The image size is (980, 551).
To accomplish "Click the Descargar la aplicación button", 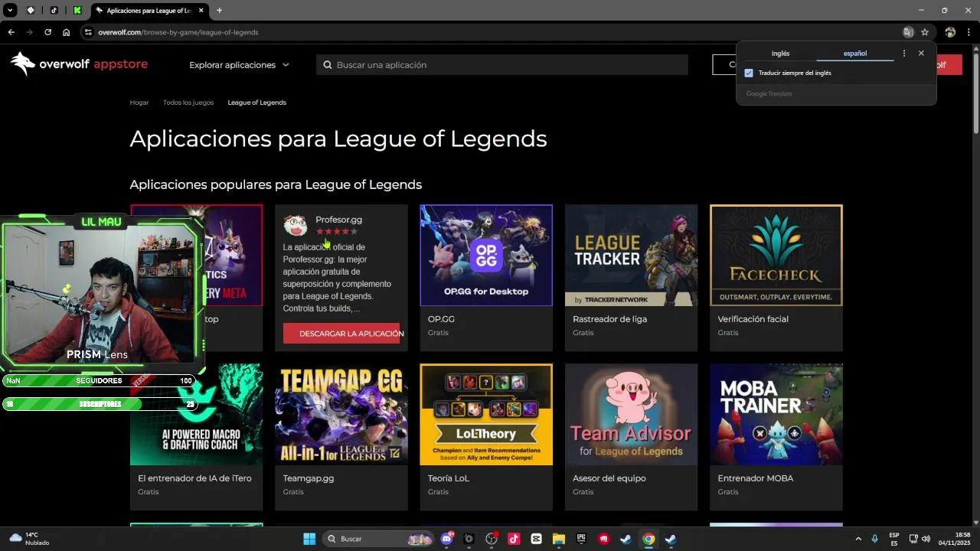I will [x=341, y=333].
